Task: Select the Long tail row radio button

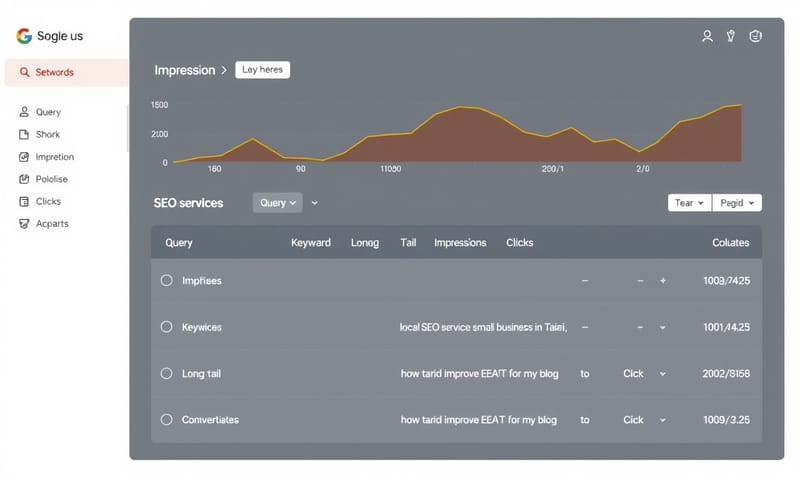Action: pos(167,373)
